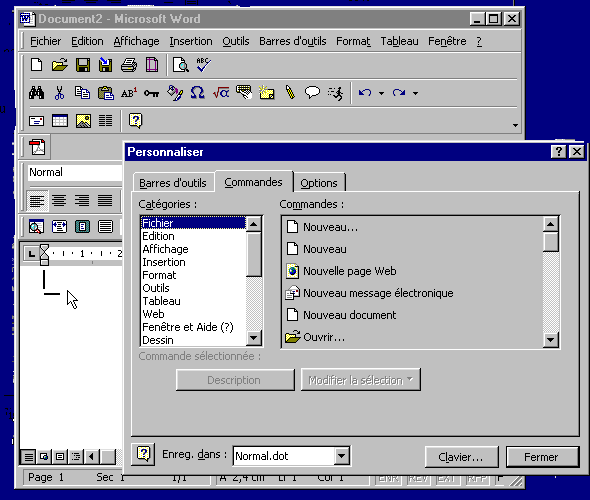
Task: Open Print Preview magnifier-page icon
Action: coord(181,65)
